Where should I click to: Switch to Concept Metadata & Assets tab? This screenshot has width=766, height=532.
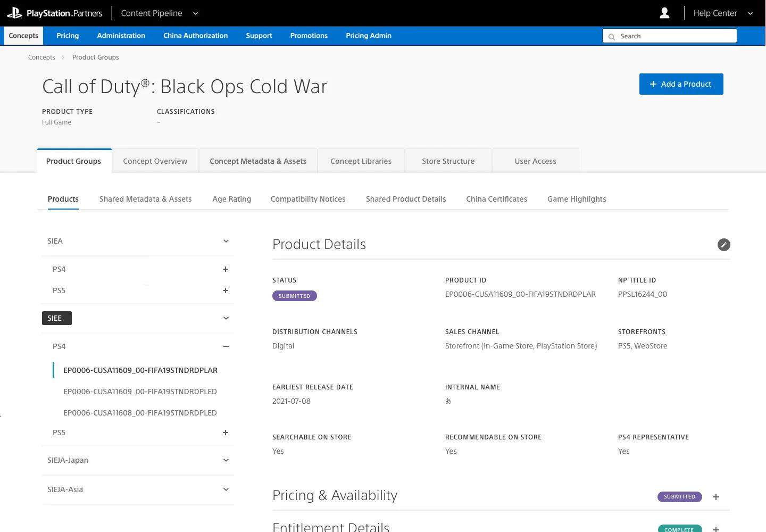258,161
